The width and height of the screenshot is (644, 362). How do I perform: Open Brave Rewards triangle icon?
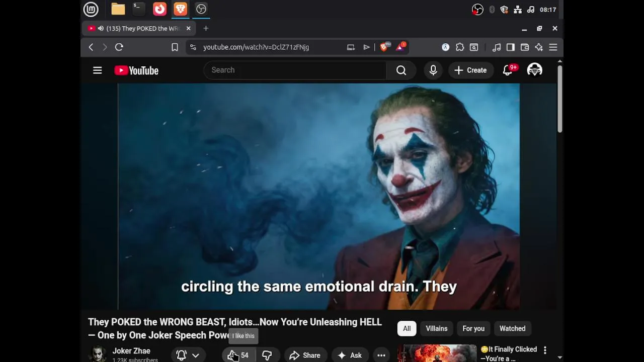tap(400, 47)
